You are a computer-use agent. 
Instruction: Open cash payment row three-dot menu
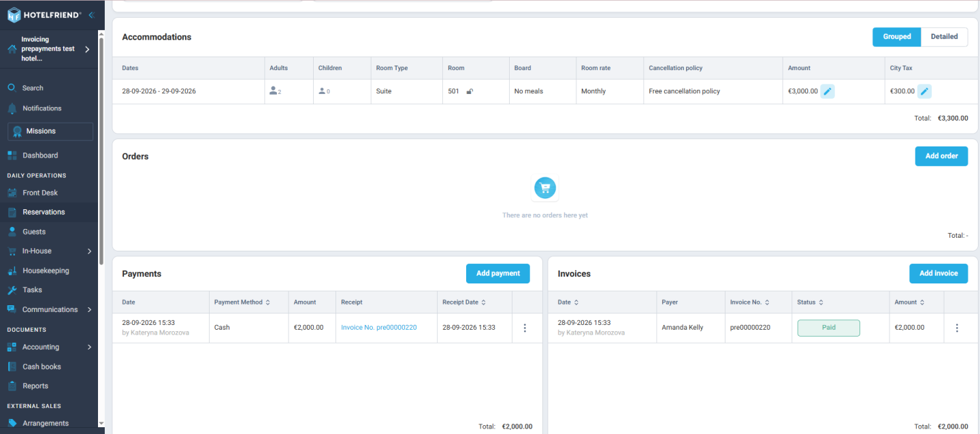525,328
